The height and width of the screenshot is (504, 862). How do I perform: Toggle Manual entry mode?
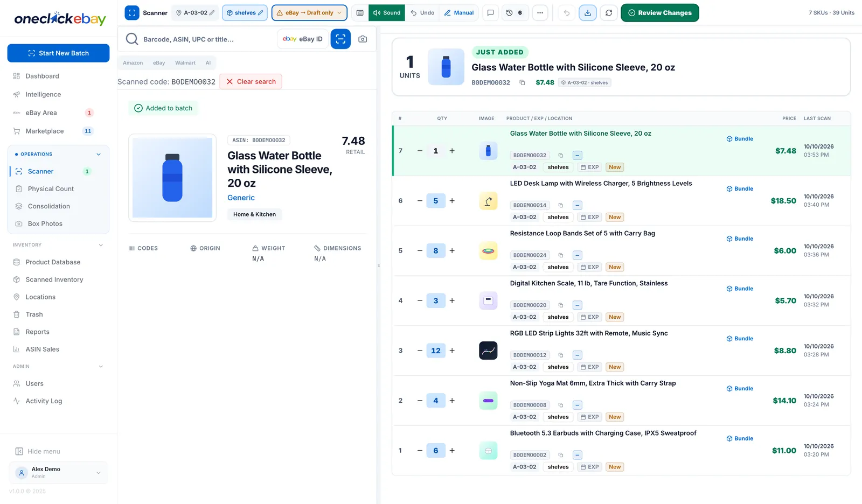[x=459, y=13]
